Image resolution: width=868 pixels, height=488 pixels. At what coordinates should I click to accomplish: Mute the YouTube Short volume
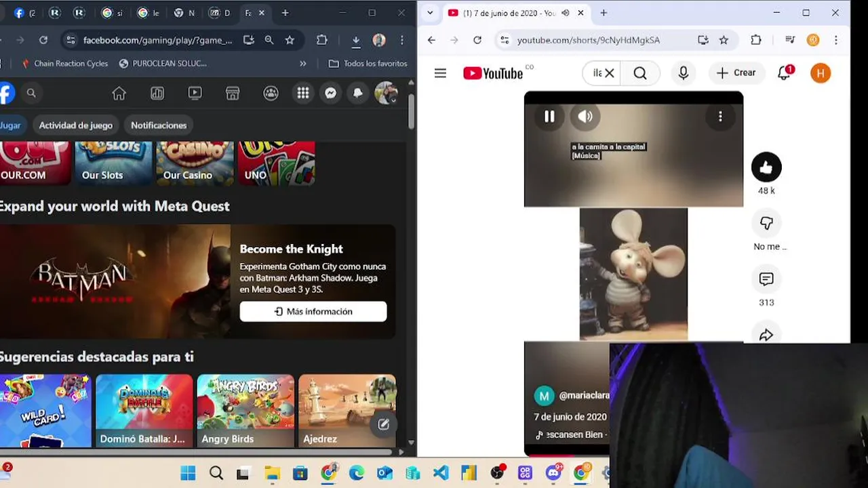(x=585, y=117)
